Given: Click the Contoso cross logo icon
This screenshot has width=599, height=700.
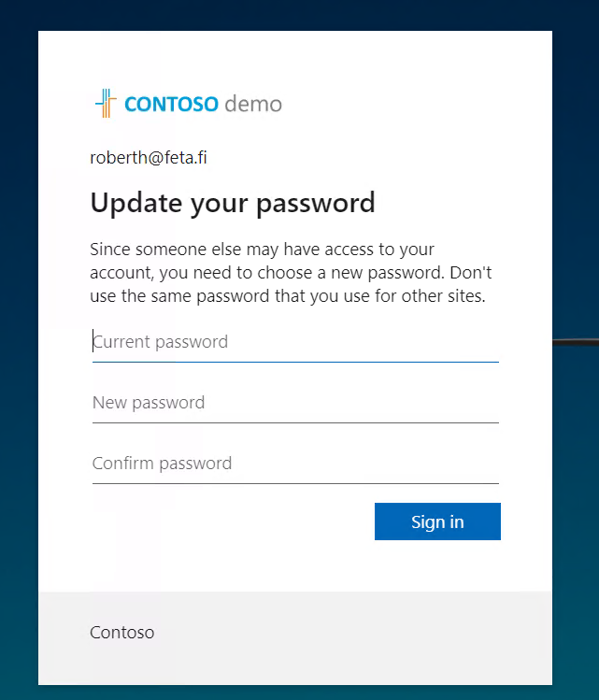Looking at the screenshot, I should [x=105, y=103].
